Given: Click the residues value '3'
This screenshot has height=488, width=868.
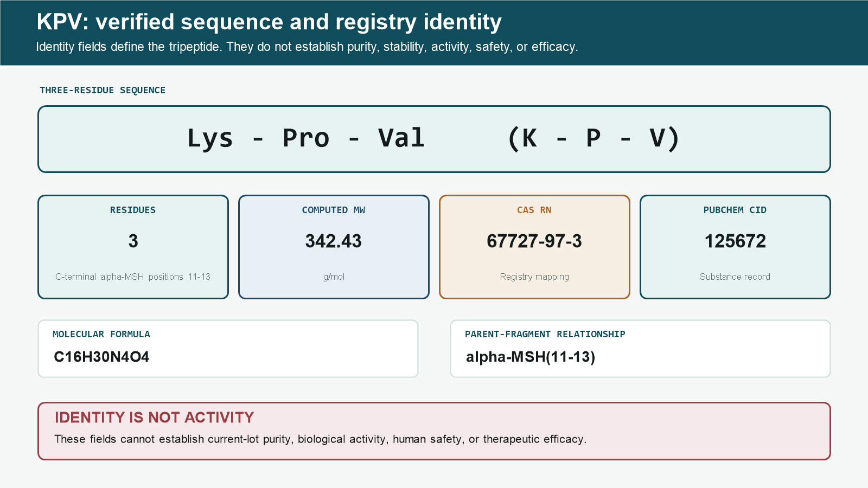Looking at the screenshot, I should pyautogui.click(x=133, y=241).
